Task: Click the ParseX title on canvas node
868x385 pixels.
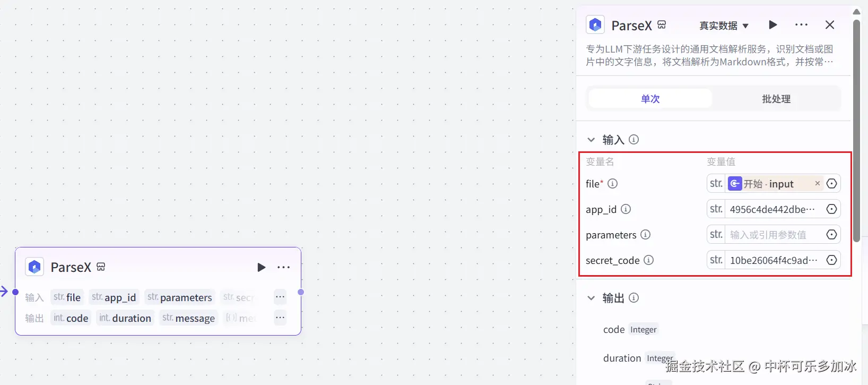Action: point(71,267)
